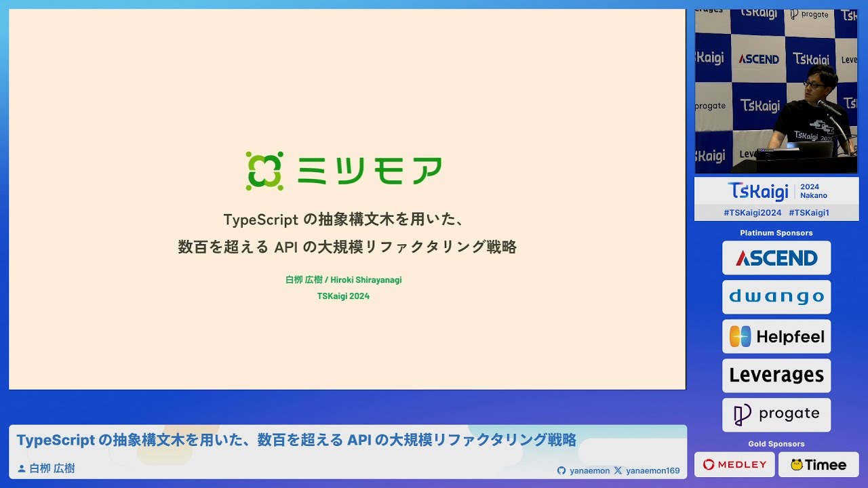
Task: Click the X icon beside yanaemon169
Action: [x=618, y=470]
